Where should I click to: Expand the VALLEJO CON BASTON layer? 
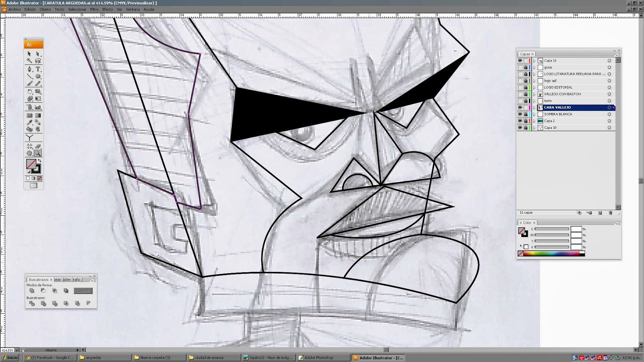coord(534,94)
